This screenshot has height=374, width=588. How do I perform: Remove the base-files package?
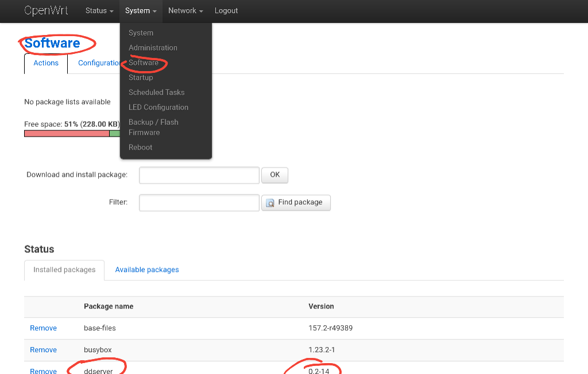[43, 328]
